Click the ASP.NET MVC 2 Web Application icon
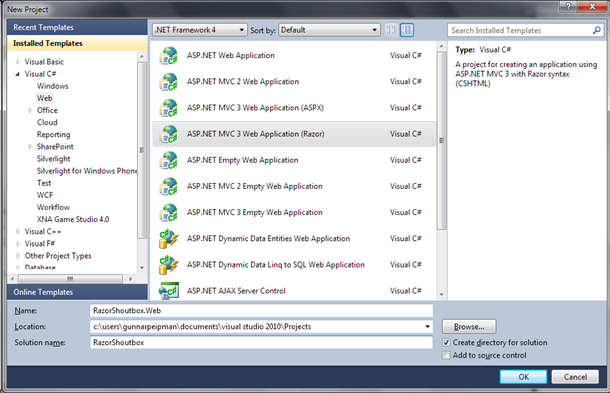Image resolution: width=610 pixels, height=393 pixels. [168, 82]
